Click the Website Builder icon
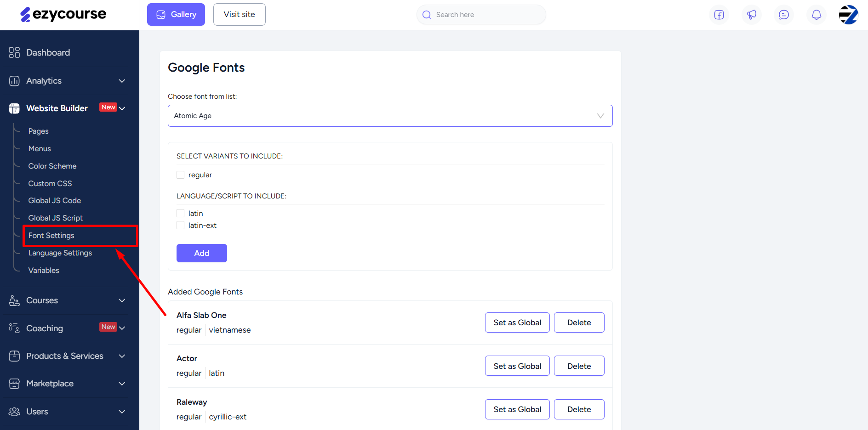The width and height of the screenshot is (868, 430). coord(14,108)
